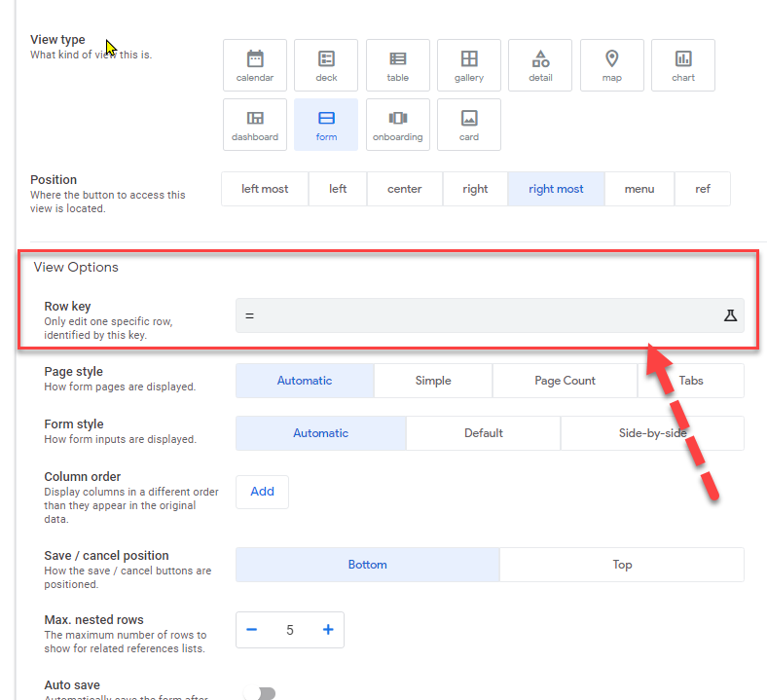767x700 pixels.
Task: Open expression assistant flask icon for Row key
Action: click(730, 315)
